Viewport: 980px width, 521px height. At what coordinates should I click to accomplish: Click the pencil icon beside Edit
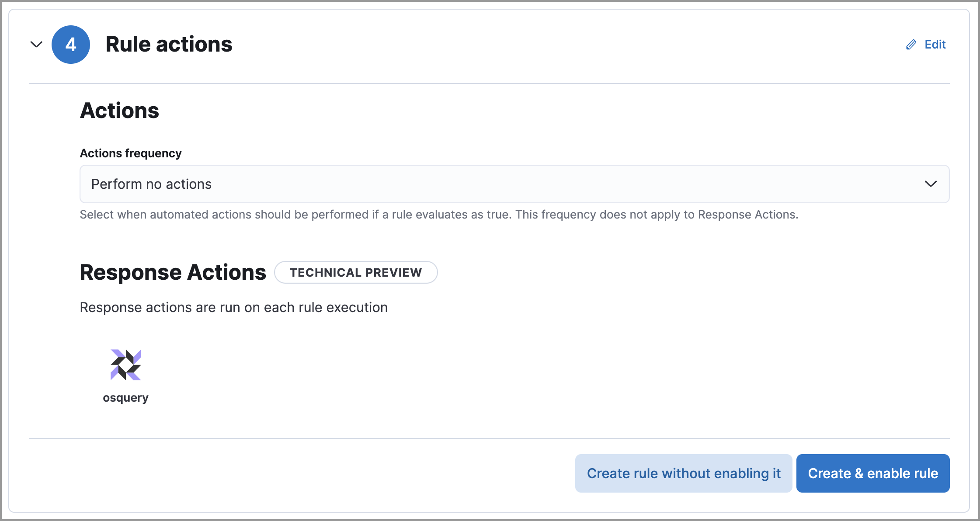[x=911, y=45]
